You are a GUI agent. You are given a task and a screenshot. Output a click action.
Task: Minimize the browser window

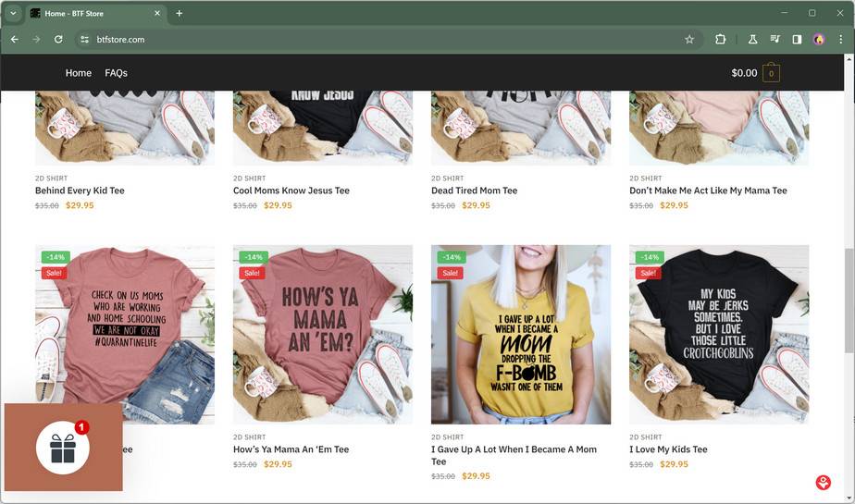coord(784,13)
